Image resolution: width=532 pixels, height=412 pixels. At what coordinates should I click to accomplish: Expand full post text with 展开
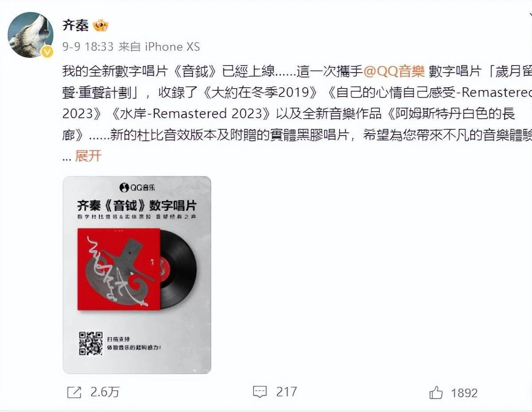click(x=88, y=156)
